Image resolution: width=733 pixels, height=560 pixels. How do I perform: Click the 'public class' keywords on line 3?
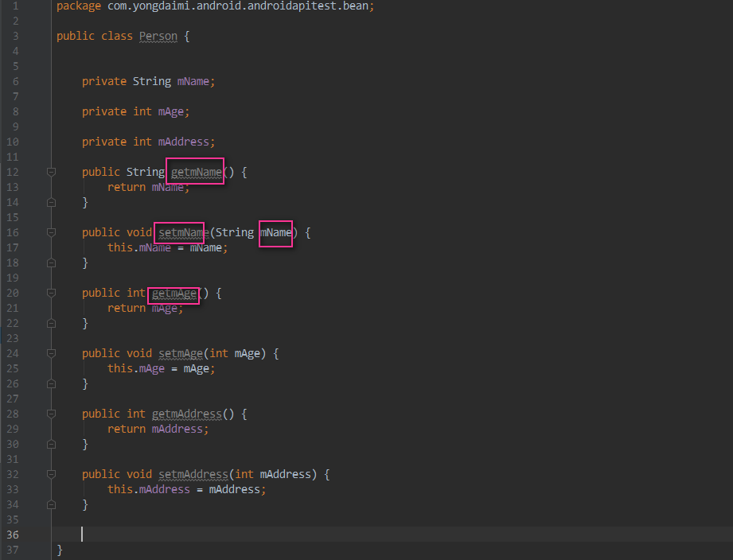(x=95, y=37)
